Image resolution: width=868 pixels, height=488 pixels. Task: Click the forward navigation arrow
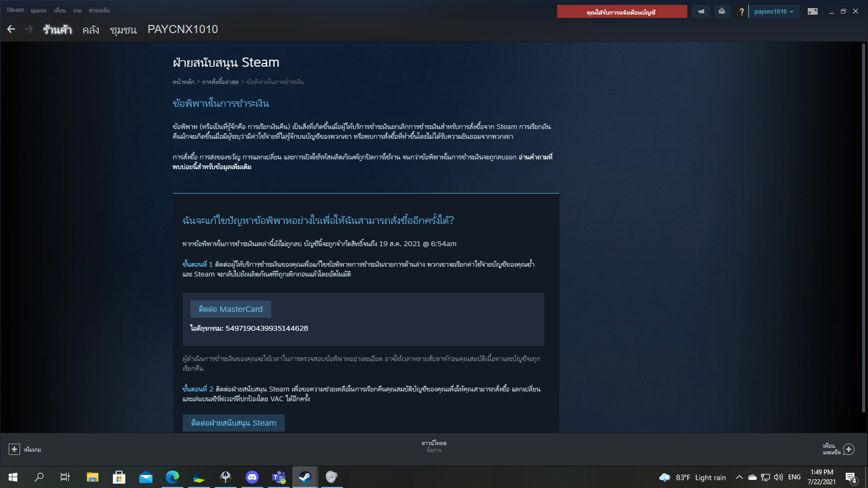click(x=29, y=29)
